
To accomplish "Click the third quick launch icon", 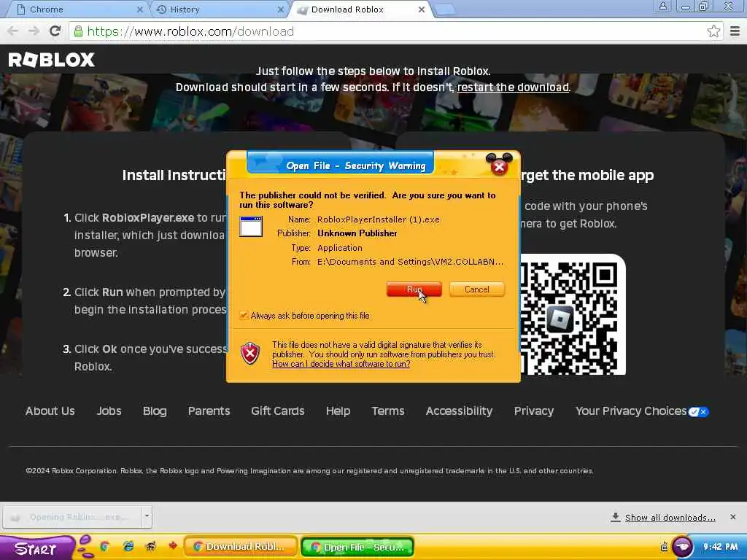I will (x=151, y=546).
